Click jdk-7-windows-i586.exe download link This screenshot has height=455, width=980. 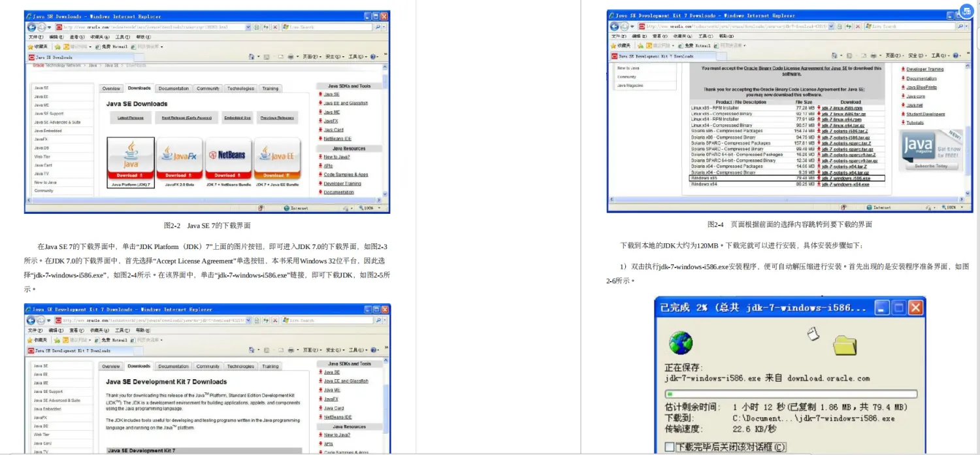[x=846, y=178]
